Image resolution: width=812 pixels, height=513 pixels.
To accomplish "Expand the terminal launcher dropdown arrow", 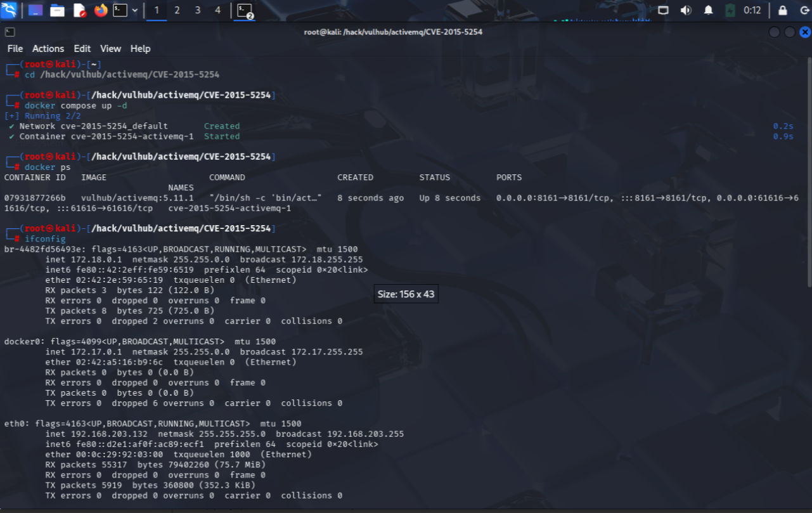I will point(134,10).
